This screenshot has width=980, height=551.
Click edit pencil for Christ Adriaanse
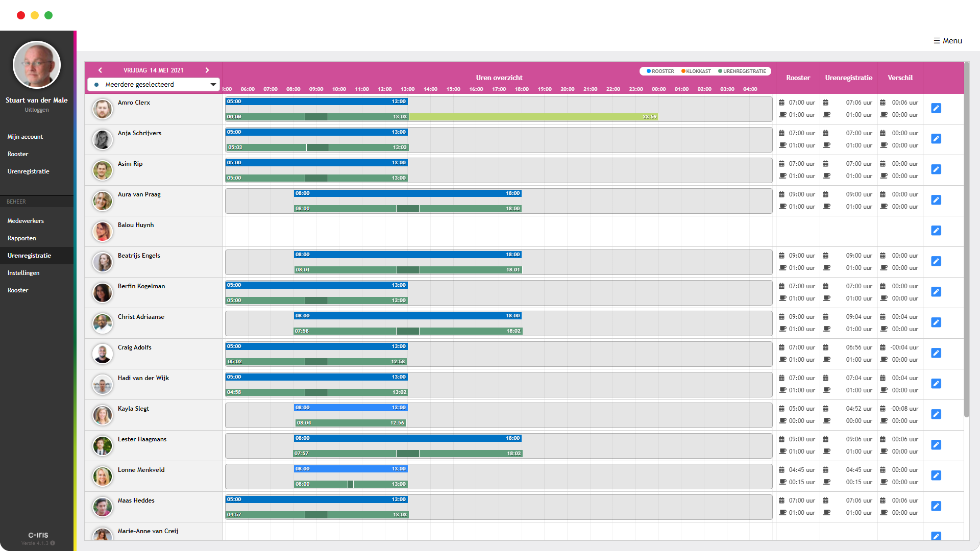tap(936, 322)
